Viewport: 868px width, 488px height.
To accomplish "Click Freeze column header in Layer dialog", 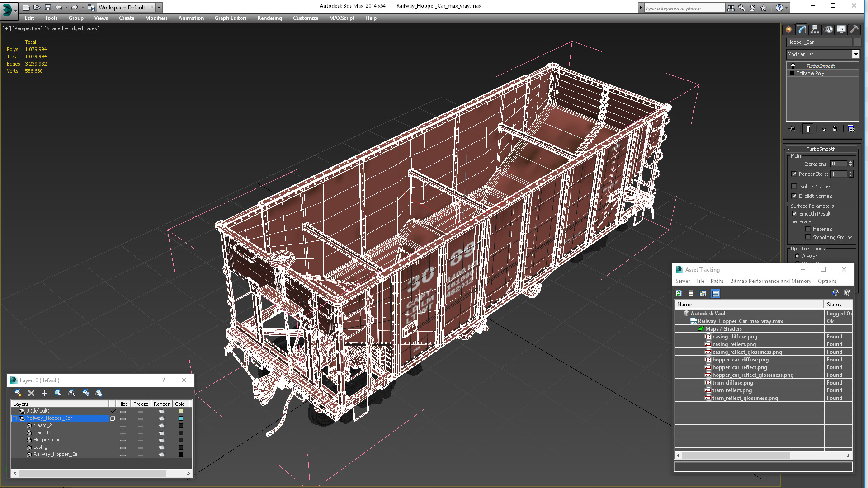I will [x=141, y=404].
